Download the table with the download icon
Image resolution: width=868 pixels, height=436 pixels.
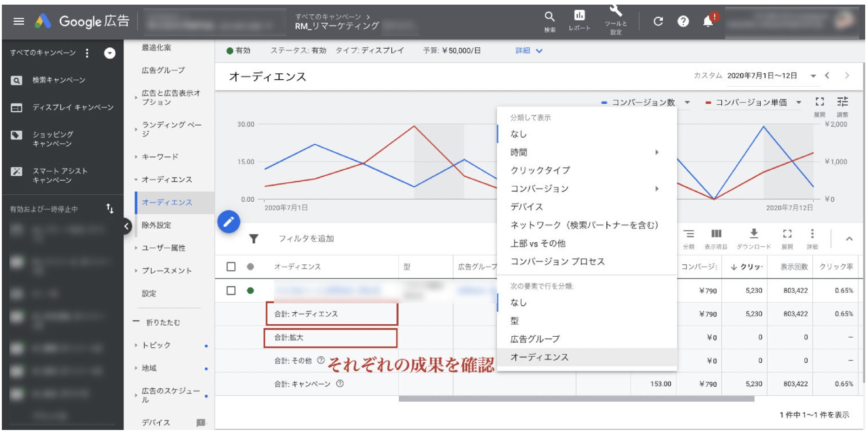(x=754, y=234)
